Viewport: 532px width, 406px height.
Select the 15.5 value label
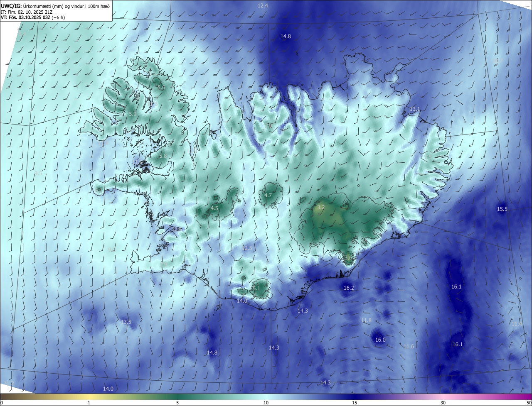click(x=502, y=209)
